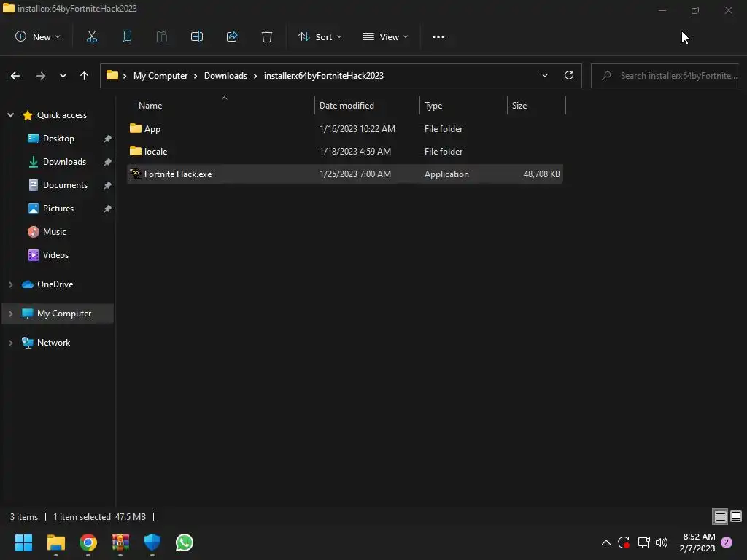The width and height of the screenshot is (747, 560).
Task: Open the Windows Start button
Action: [x=23, y=542]
